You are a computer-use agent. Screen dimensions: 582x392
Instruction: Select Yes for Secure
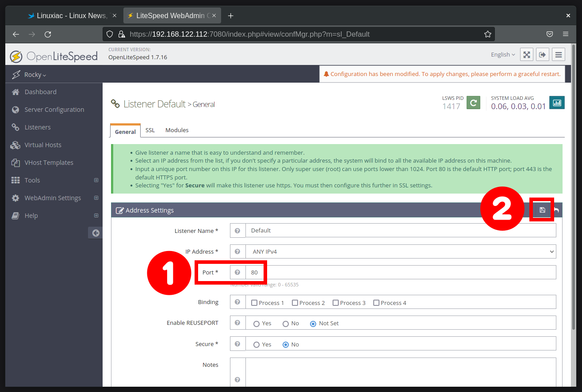coord(257,345)
